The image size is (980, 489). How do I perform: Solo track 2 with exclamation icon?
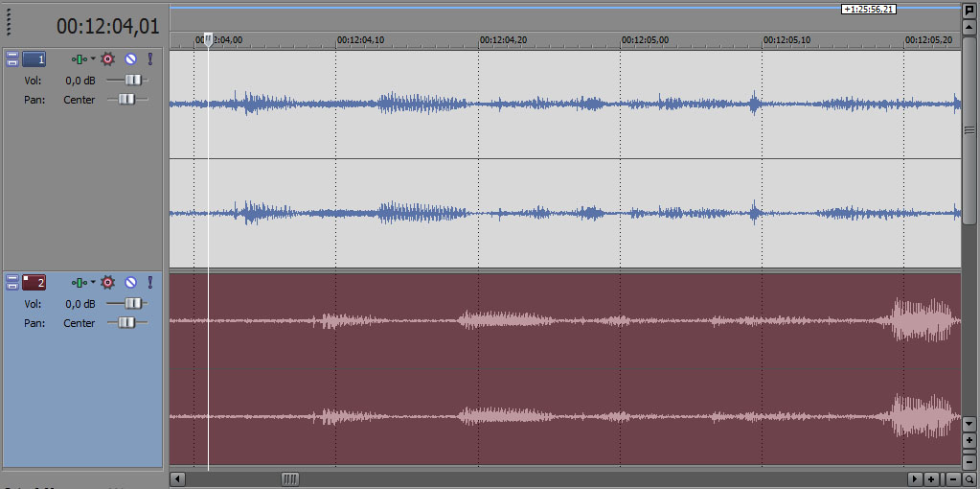coord(150,283)
